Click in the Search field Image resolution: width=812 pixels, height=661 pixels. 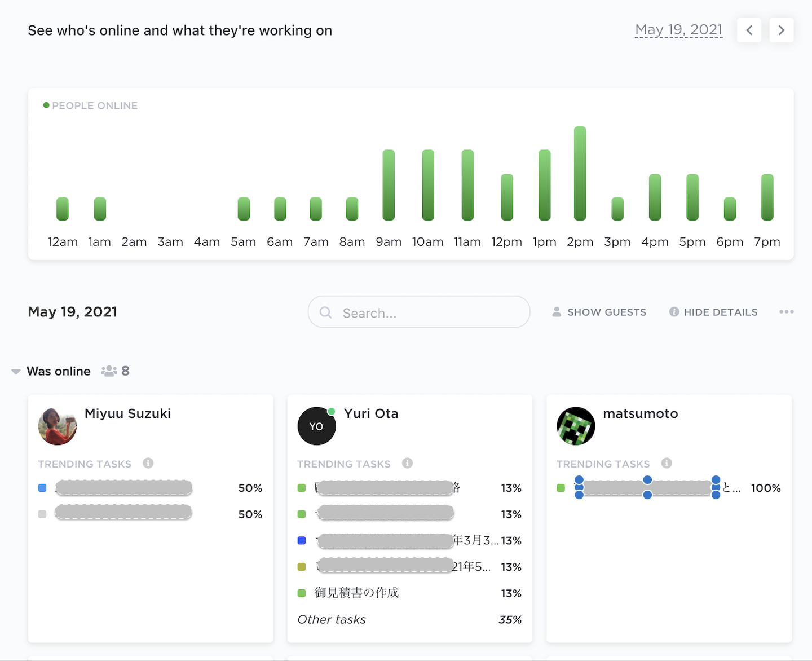point(429,312)
